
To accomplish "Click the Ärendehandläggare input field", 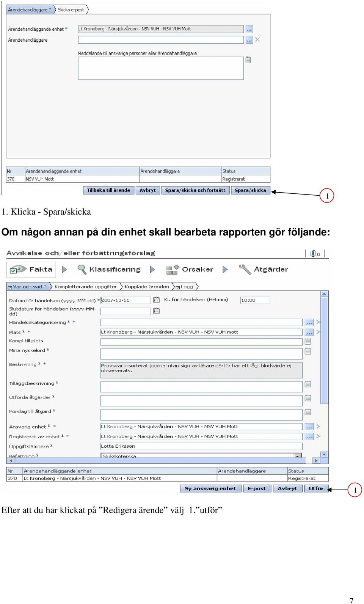I will tap(161, 40).
